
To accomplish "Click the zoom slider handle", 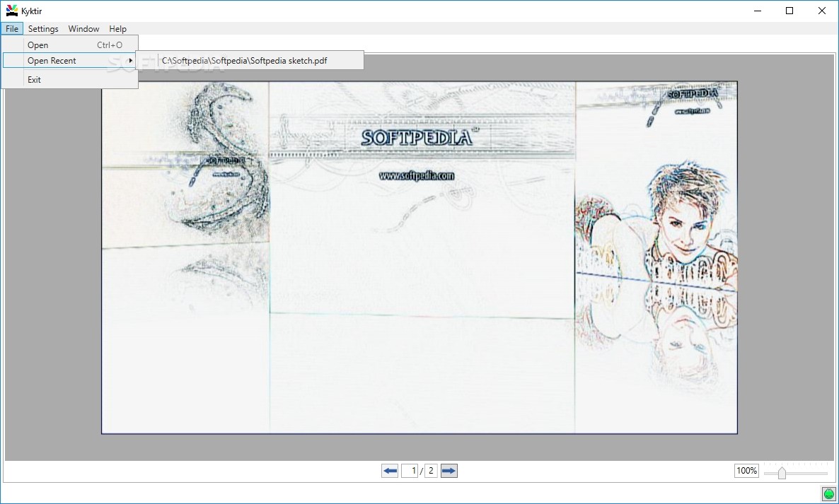I will pos(782,473).
